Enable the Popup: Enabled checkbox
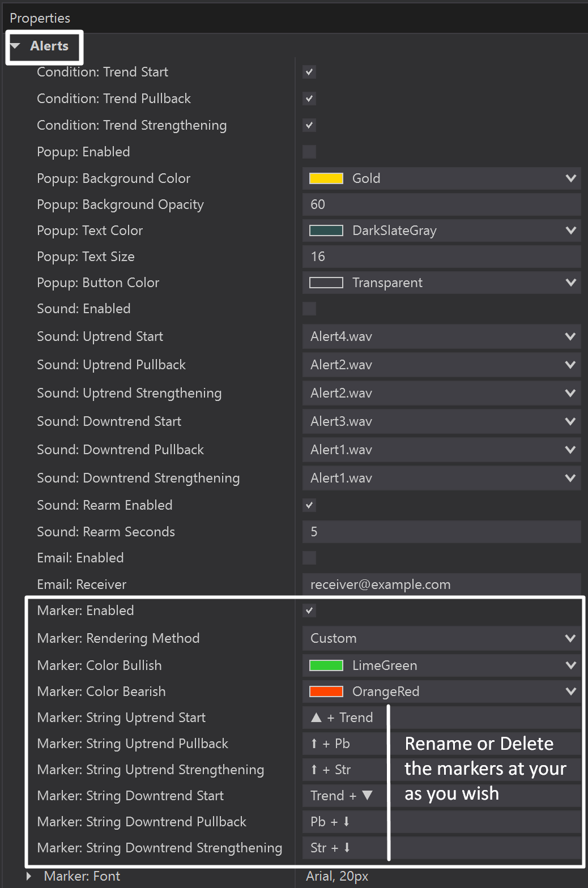This screenshot has height=888, width=588. [x=309, y=152]
